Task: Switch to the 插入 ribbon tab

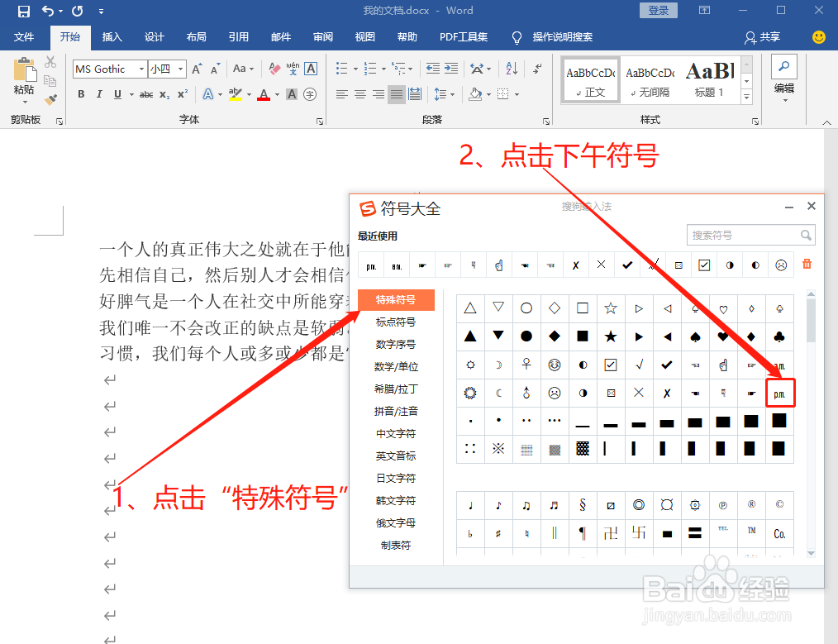Action: 112,37
